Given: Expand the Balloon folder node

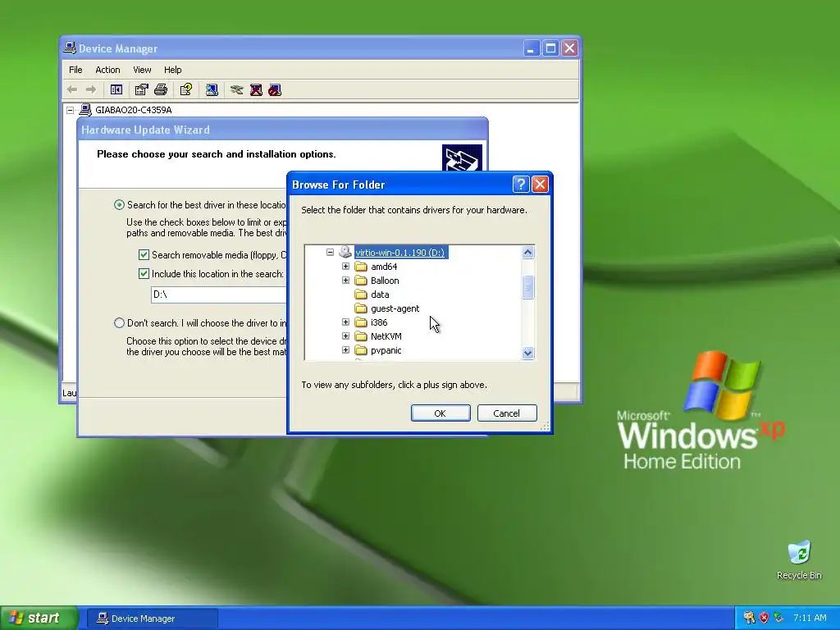Looking at the screenshot, I should point(345,281).
